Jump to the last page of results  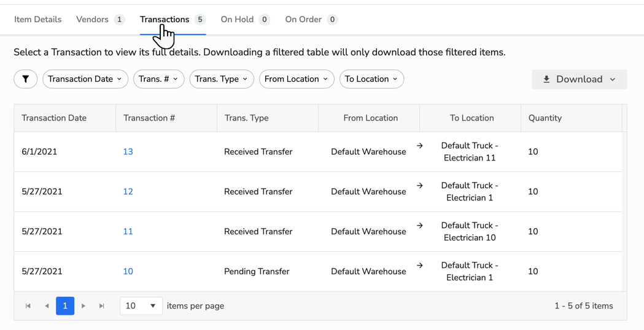102,306
